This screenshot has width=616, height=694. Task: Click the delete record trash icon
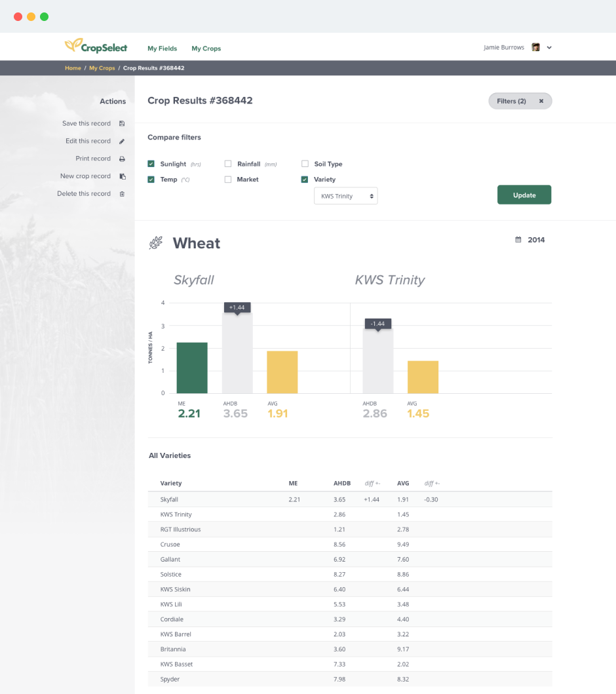coord(122,194)
